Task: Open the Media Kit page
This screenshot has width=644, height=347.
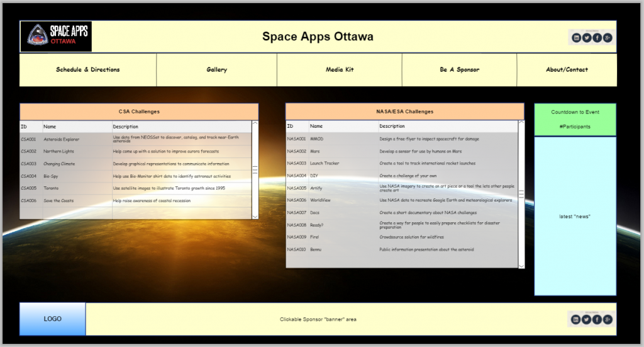Action: [340, 69]
